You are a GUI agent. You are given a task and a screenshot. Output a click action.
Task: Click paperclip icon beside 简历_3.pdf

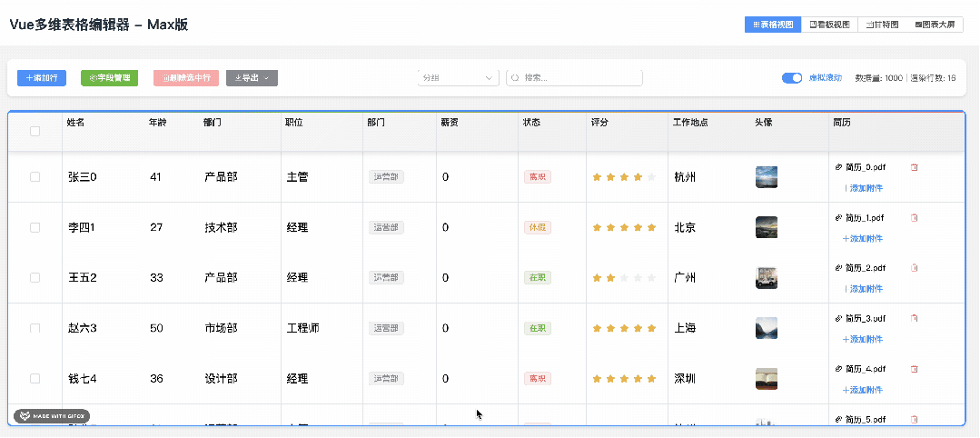coord(838,318)
